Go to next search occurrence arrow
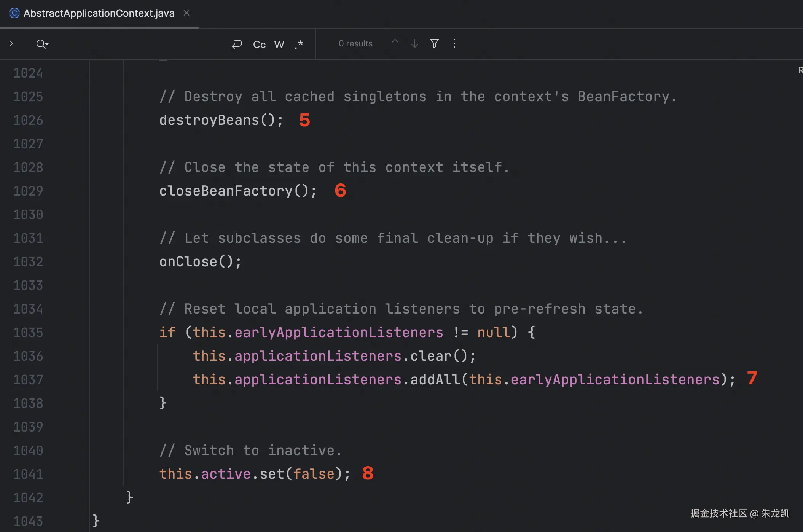This screenshot has width=803, height=532. tap(414, 44)
